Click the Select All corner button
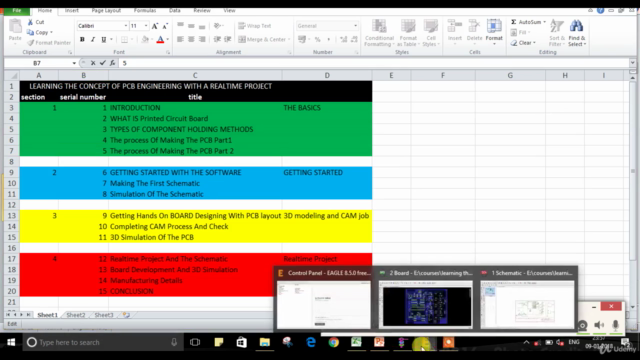Image resolution: width=640 pixels, height=360 pixels. tap(11, 76)
